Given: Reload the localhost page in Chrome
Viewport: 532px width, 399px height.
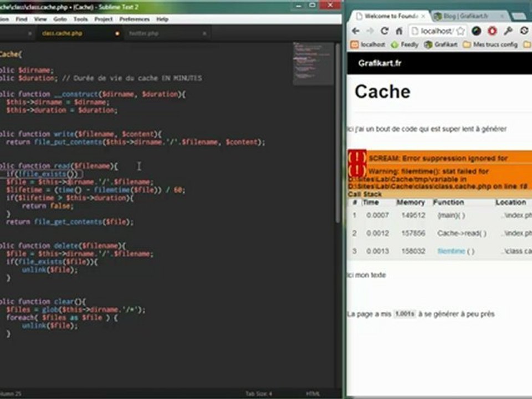Looking at the screenshot, I should (385, 31).
